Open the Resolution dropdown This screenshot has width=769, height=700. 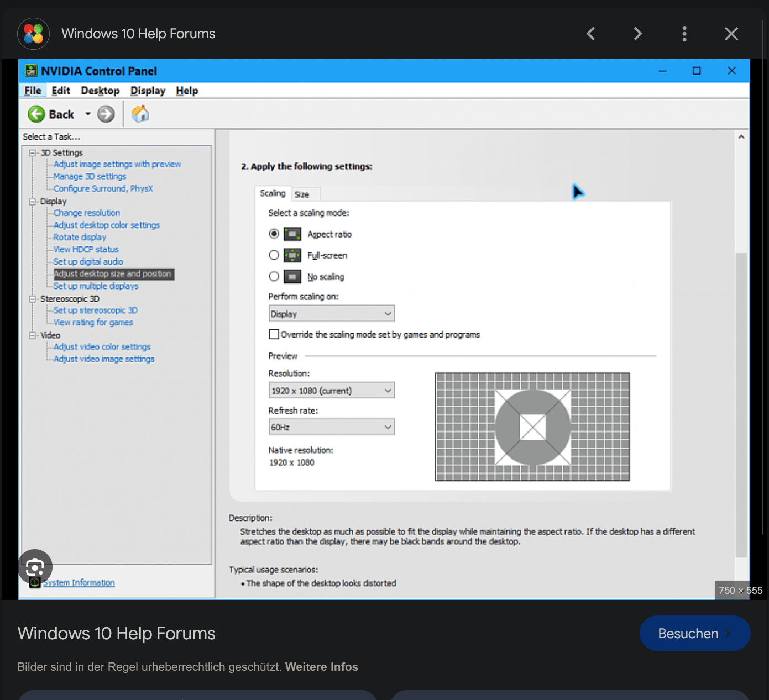332,391
